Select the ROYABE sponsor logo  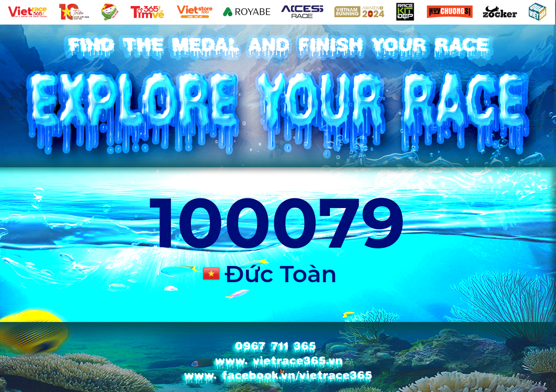246,12
